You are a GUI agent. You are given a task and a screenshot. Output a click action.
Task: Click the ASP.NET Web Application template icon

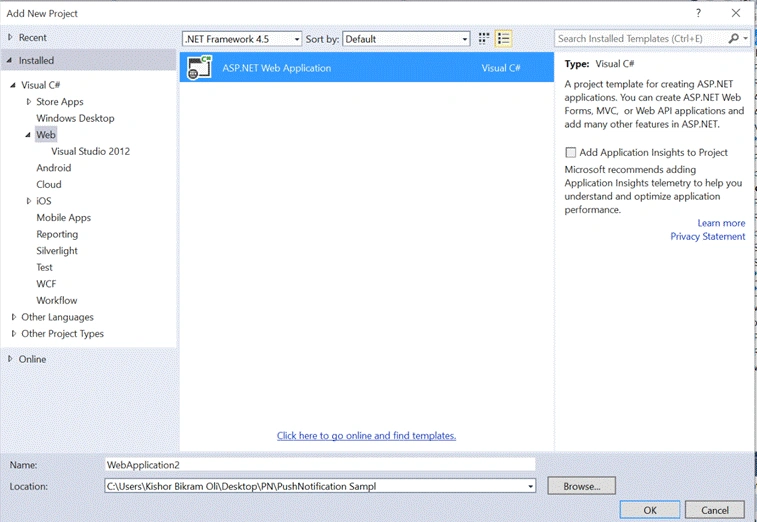[199, 68]
